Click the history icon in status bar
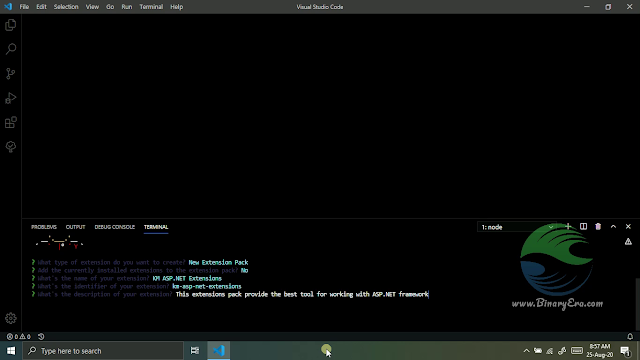Image resolution: width=640 pixels, height=360 pixels. point(41,337)
